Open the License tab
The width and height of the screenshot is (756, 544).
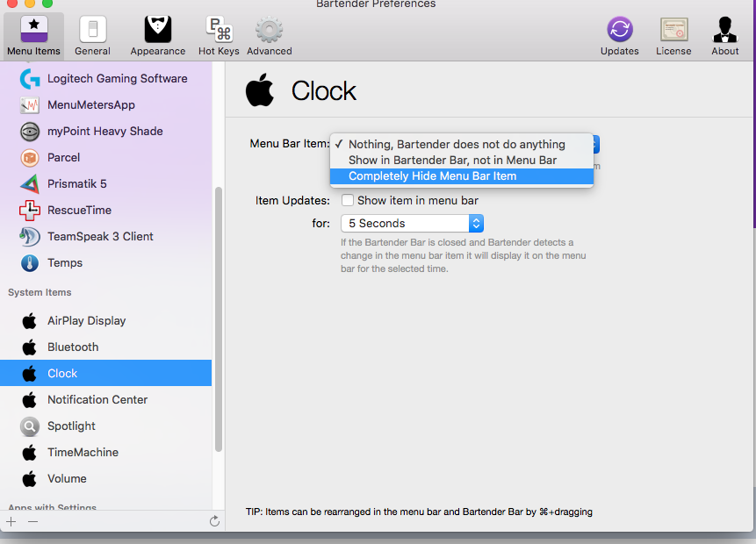tap(673, 36)
